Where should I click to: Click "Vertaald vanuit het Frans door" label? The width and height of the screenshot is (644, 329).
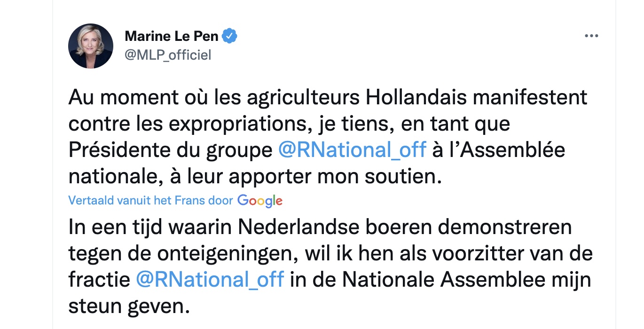coord(150,201)
